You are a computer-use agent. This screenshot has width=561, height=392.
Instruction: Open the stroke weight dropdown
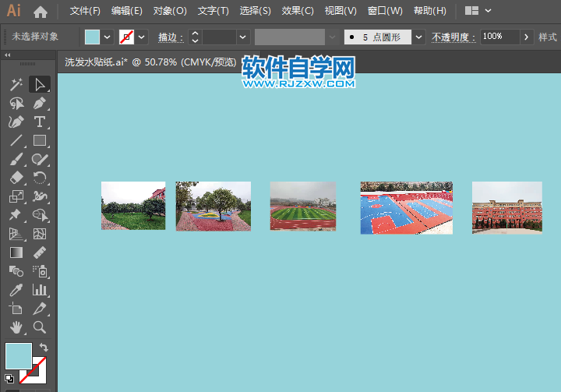click(242, 37)
